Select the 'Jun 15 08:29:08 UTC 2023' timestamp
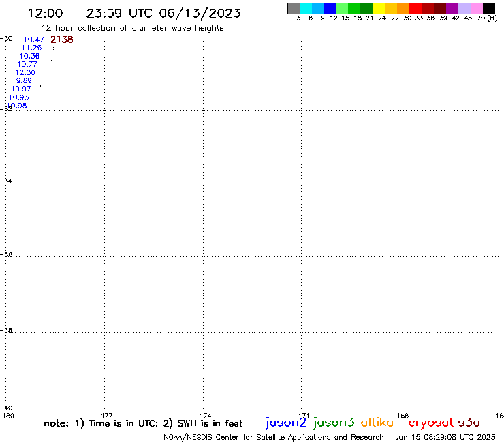 click(445, 437)
